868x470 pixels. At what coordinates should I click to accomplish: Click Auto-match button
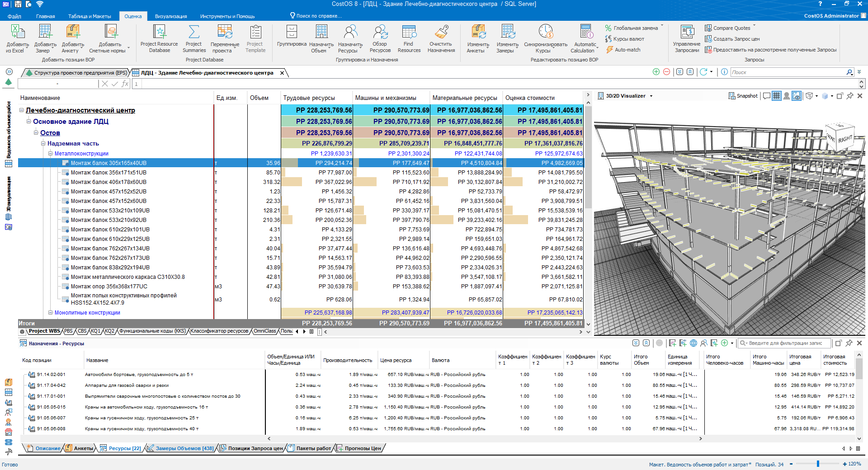tap(623, 50)
